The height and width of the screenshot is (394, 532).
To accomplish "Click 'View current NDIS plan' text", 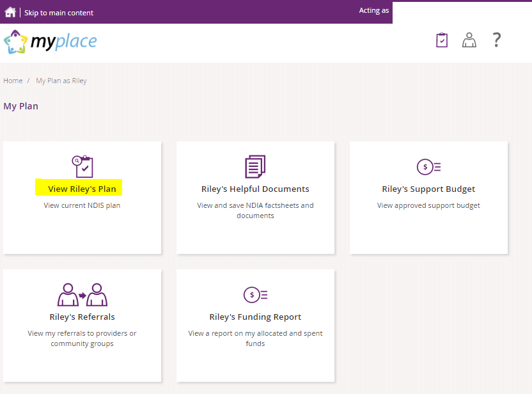I will (82, 206).
